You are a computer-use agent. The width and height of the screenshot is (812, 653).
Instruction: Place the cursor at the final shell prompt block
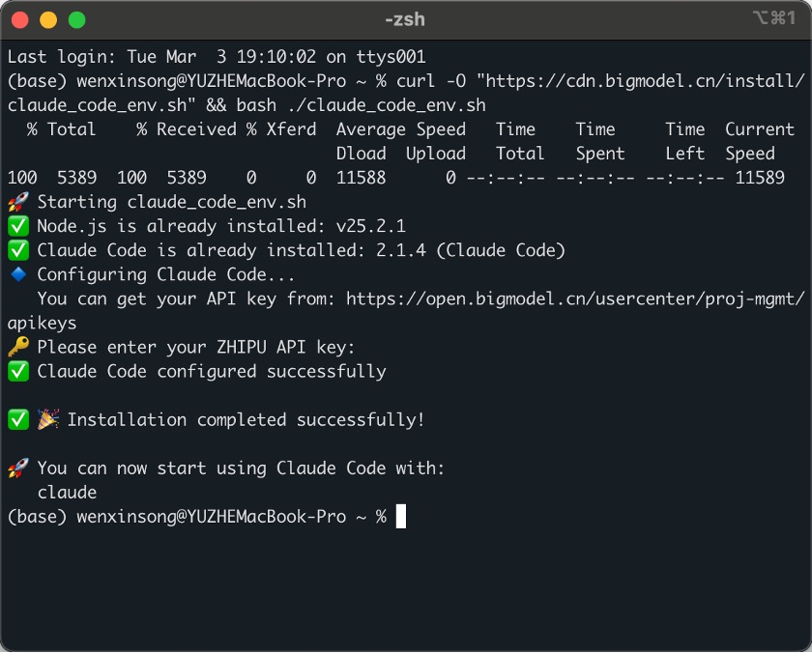(x=401, y=517)
